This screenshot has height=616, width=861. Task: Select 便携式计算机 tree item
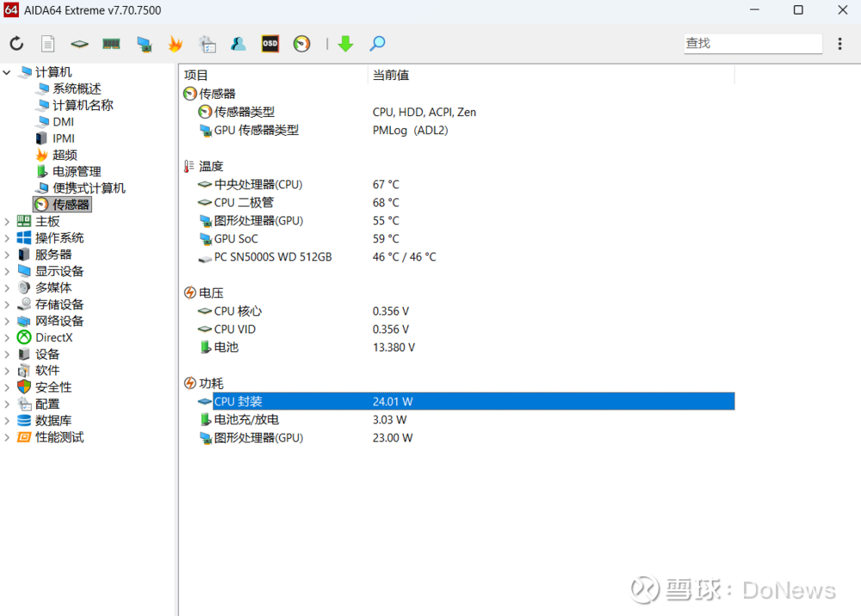89,188
